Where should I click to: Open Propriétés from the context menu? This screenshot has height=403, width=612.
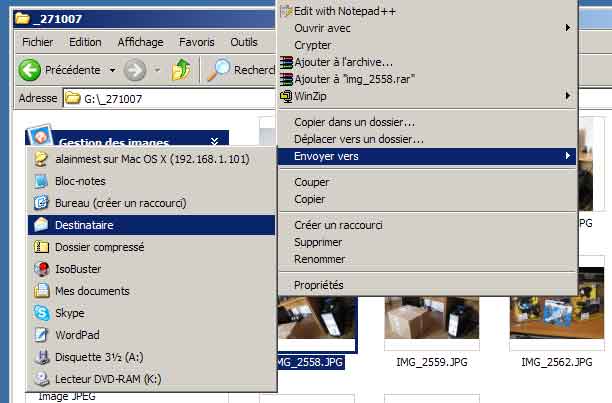(427, 285)
